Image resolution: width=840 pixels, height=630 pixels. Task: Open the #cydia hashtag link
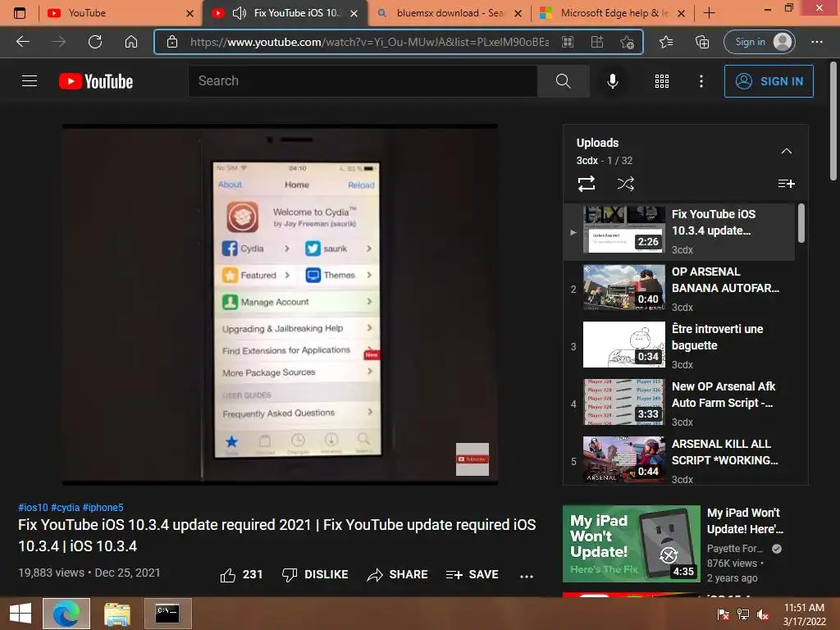[66, 507]
